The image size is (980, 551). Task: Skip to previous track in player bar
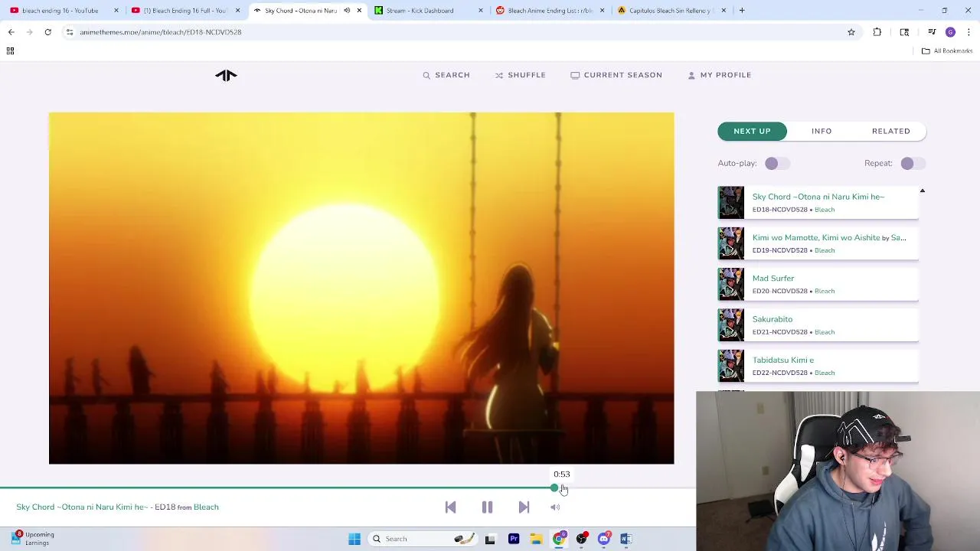(450, 507)
